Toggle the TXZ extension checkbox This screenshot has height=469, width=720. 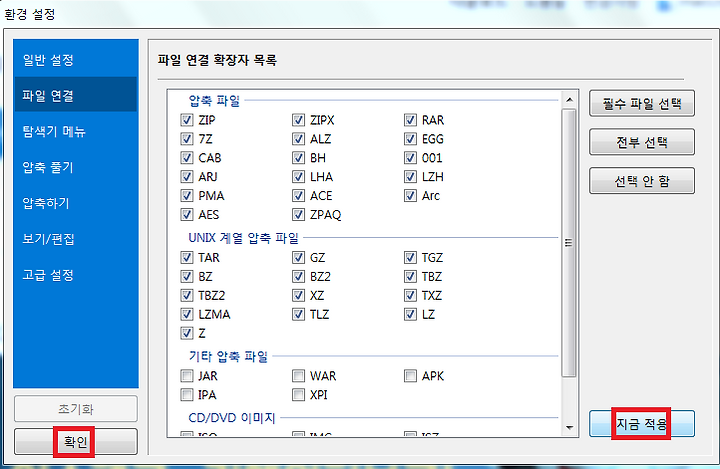coord(410,295)
